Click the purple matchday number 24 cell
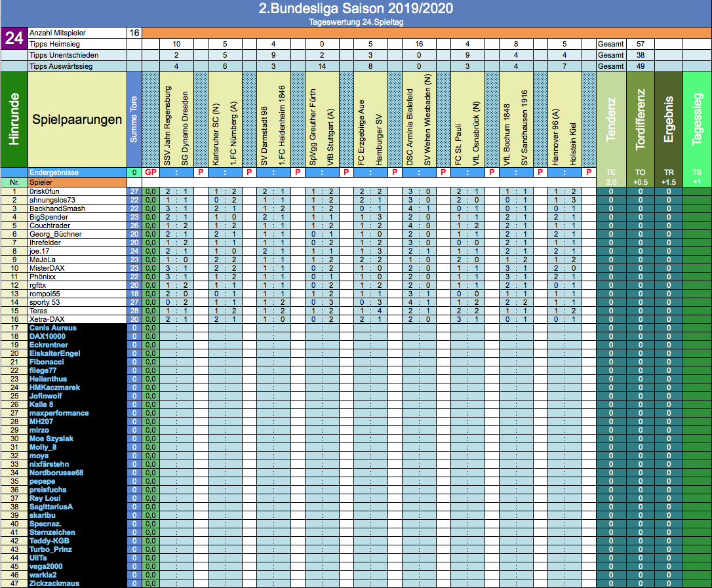The image size is (712, 588). (x=14, y=38)
